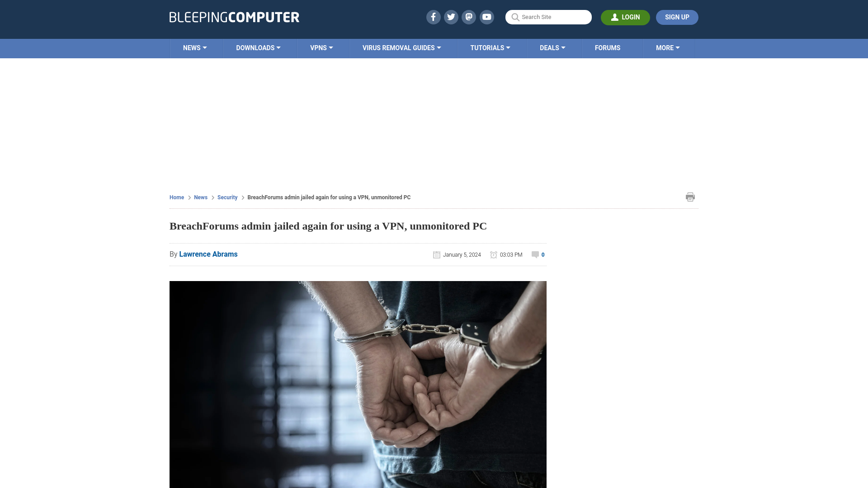Expand the DOWNLOADS dropdown menu
The height and width of the screenshot is (488, 868).
(x=258, y=47)
